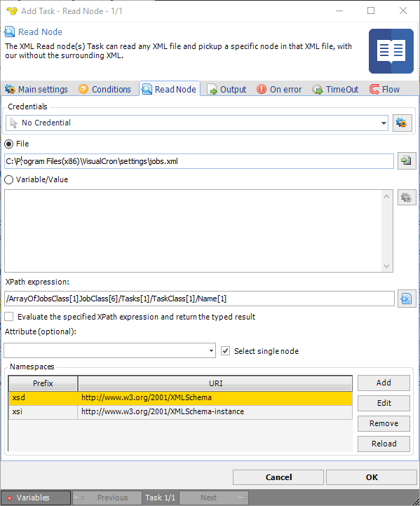
Task: Uncheck Select single node checkbox
Action: click(225, 351)
